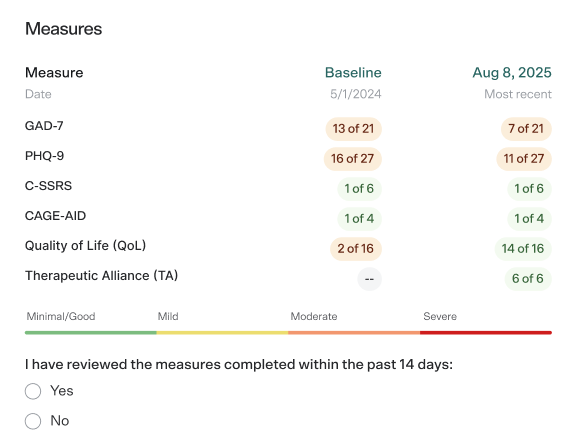Click the Therapeutic Alliance 6 of 6 badge
Image resolution: width=574 pixels, height=447 pixels.
(528, 279)
